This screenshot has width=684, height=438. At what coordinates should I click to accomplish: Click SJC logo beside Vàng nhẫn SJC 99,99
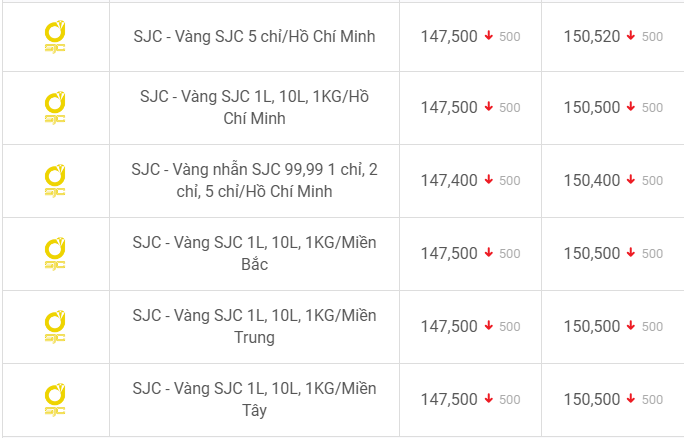click(x=55, y=181)
